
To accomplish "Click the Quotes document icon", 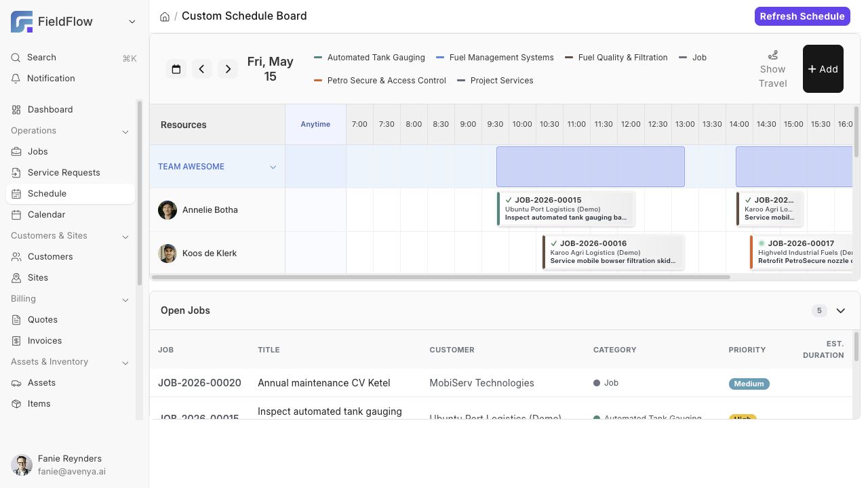I will pyautogui.click(x=17, y=320).
